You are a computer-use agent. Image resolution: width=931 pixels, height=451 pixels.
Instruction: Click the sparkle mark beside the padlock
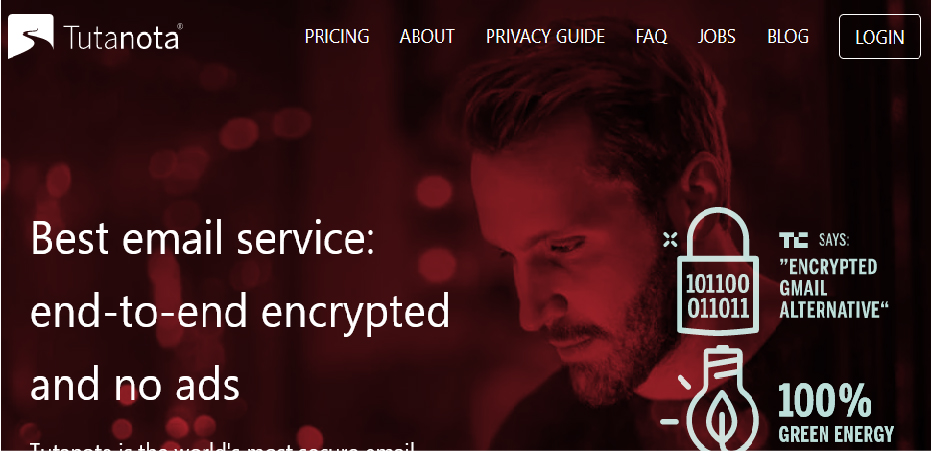[x=670, y=240]
